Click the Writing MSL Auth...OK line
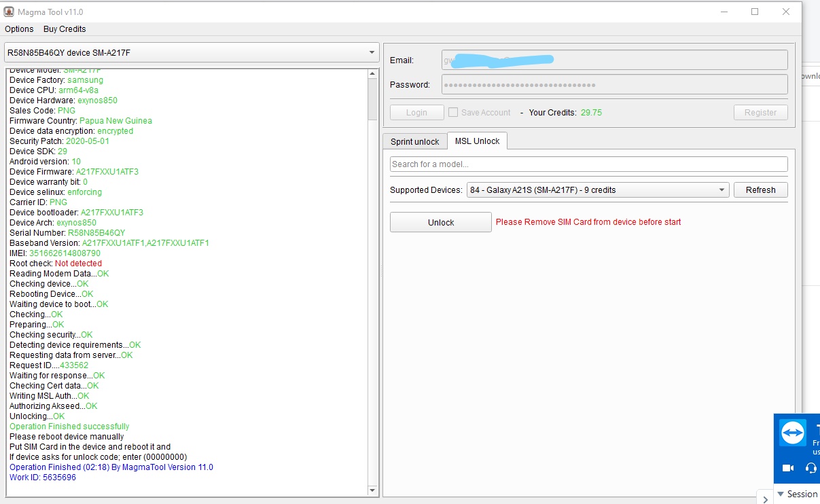 (50, 396)
